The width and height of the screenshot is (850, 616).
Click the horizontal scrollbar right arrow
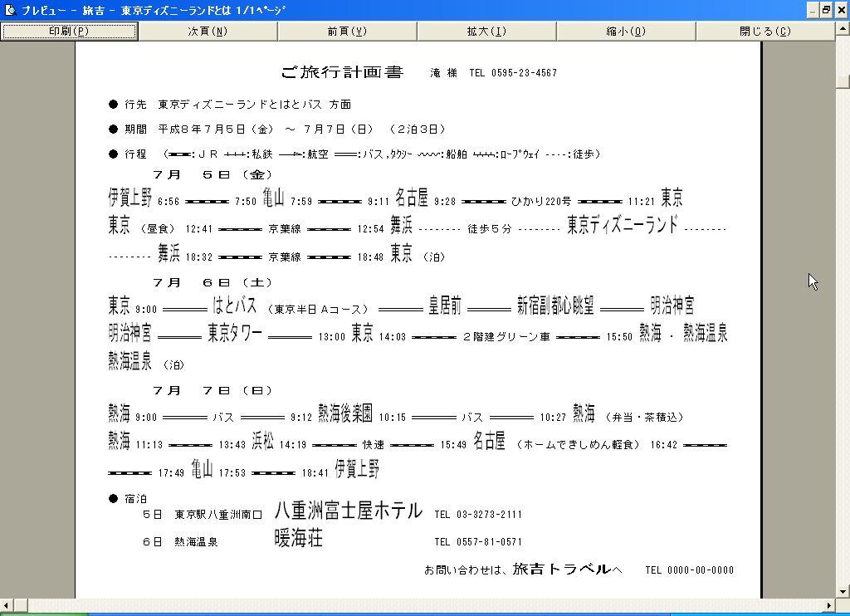click(828, 605)
